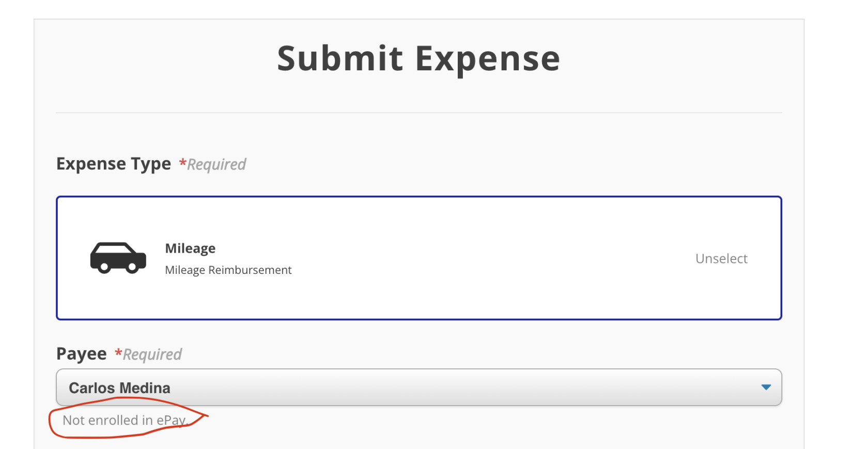Click the Required marker beside Expense Type
Image resolution: width=868 pixels, height=449 pixels.
(x=216, y=164)
